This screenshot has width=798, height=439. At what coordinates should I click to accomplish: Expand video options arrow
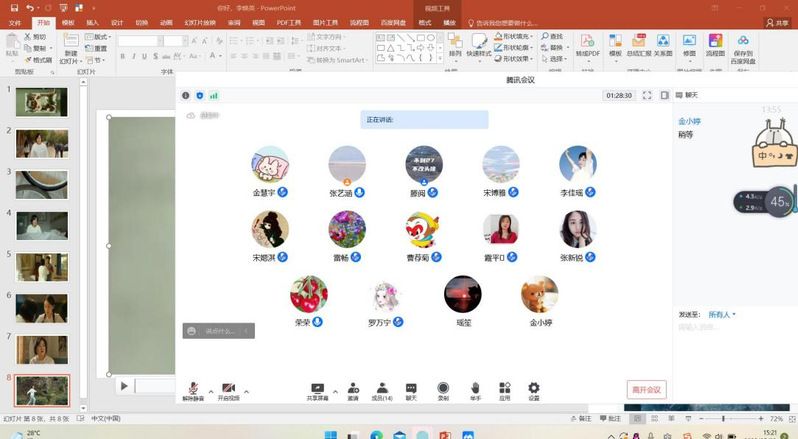point(246,391)
